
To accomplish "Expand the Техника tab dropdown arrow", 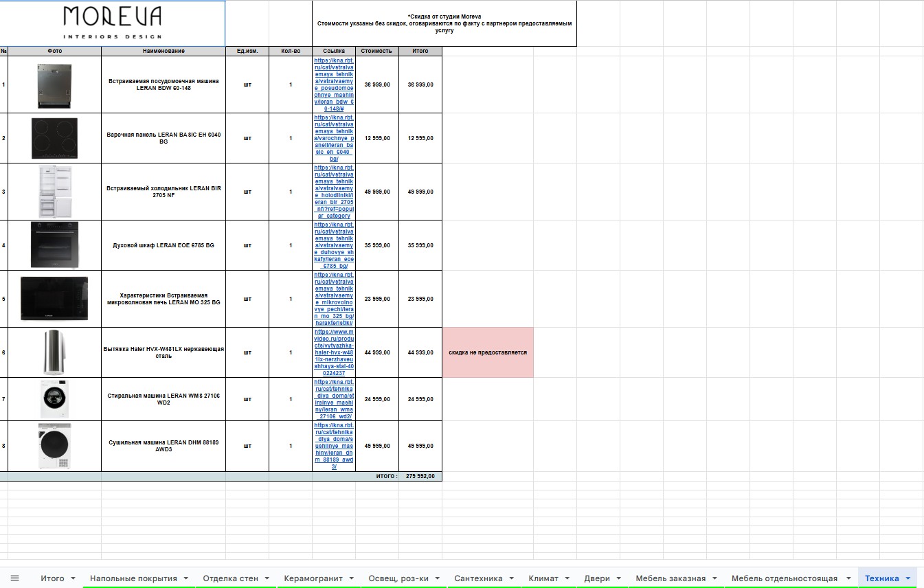I will 908,578.
